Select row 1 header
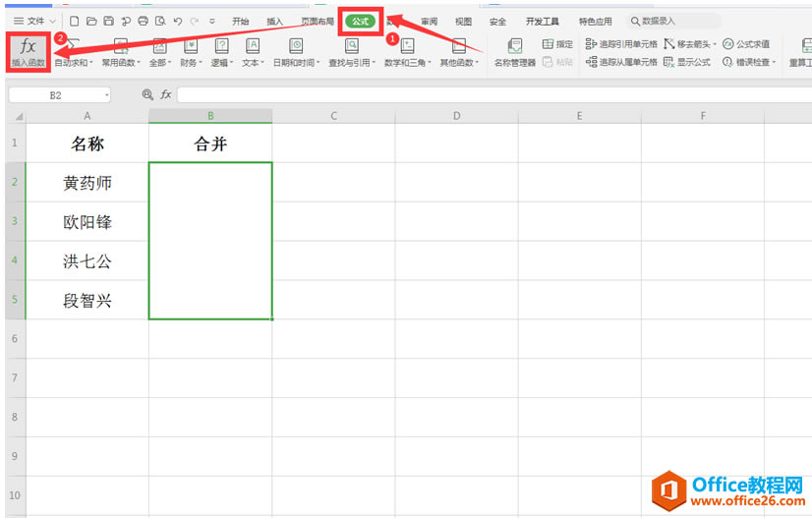This screenshot has width=812, height=518. tap(15, 143)
